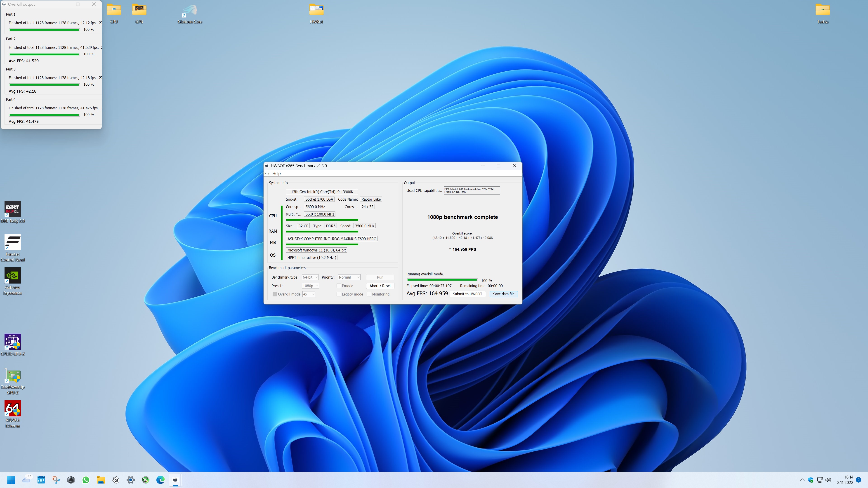Open the dark hexagon app in the taskbar
This screenshot has height=488, width=868.
pyautogui.click(x=71, y=480)
